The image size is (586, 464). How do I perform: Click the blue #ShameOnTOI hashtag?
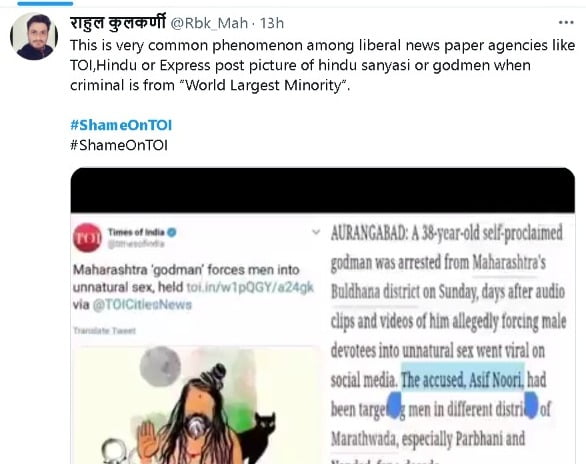(x=121, y=125)
